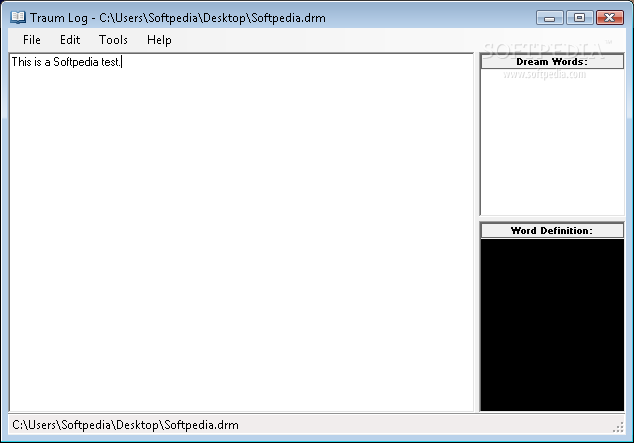Click the text 'This is a Softpedia test.'
The image size is (634, 443).
(x=66, y=62)
